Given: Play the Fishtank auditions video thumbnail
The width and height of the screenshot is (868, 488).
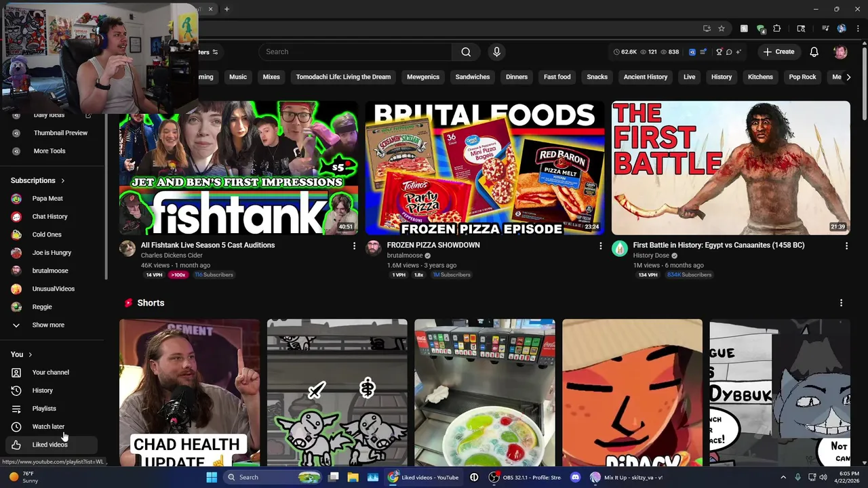Looking at the screenshot, I should (239, 168).
